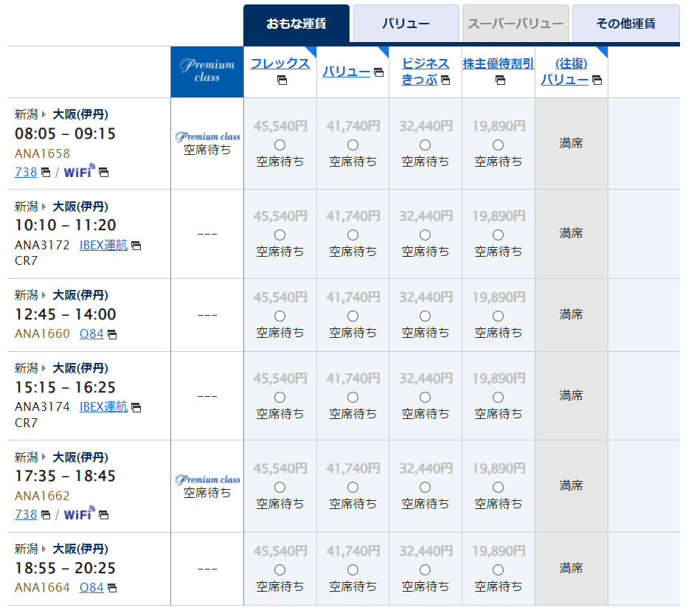
Task: Open popup icon under フレックス header
Action: pyautogui.click(x=282, y=80)
